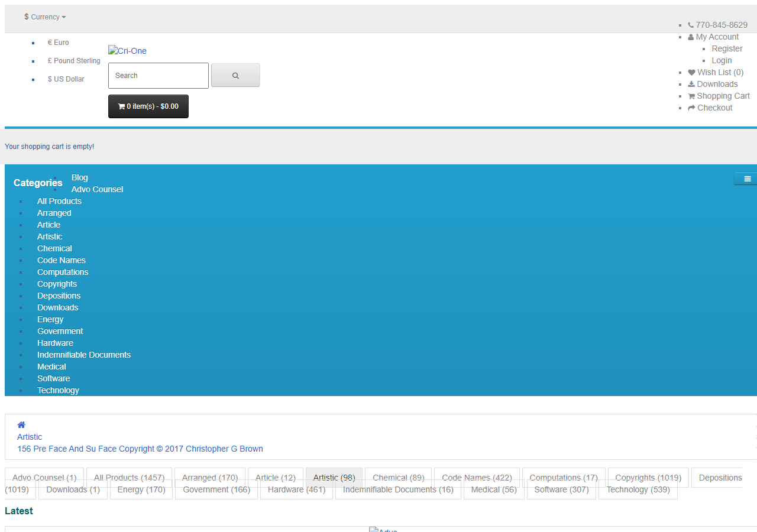Open the cart 0 item(s) button
757x532 pixels.
[148, 106]
